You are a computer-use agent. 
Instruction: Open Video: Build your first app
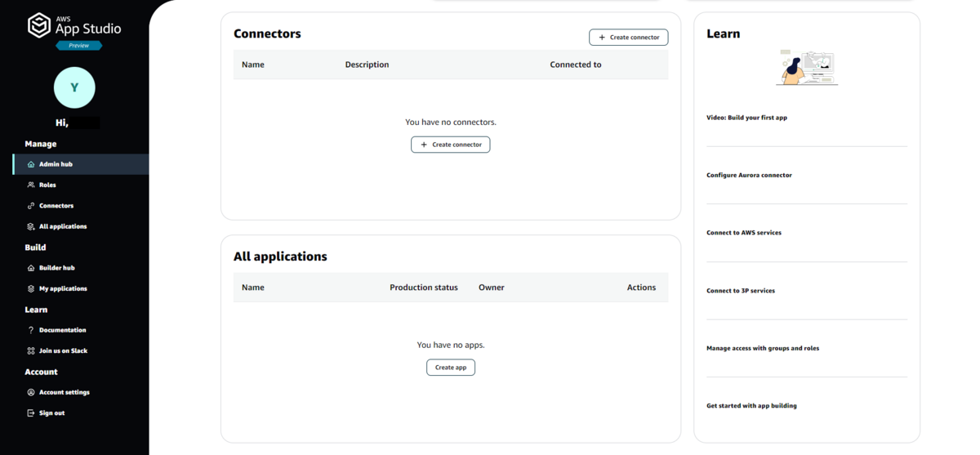coord(746,118)
